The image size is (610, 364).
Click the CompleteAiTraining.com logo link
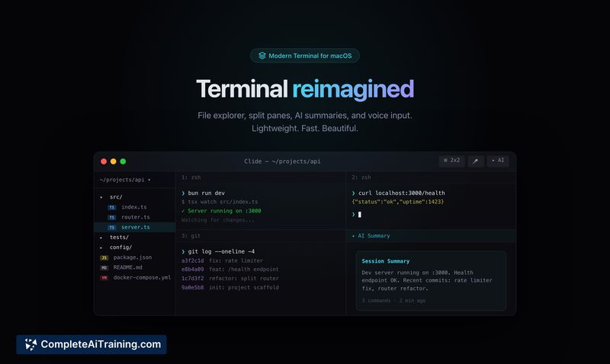coord(91,344)
